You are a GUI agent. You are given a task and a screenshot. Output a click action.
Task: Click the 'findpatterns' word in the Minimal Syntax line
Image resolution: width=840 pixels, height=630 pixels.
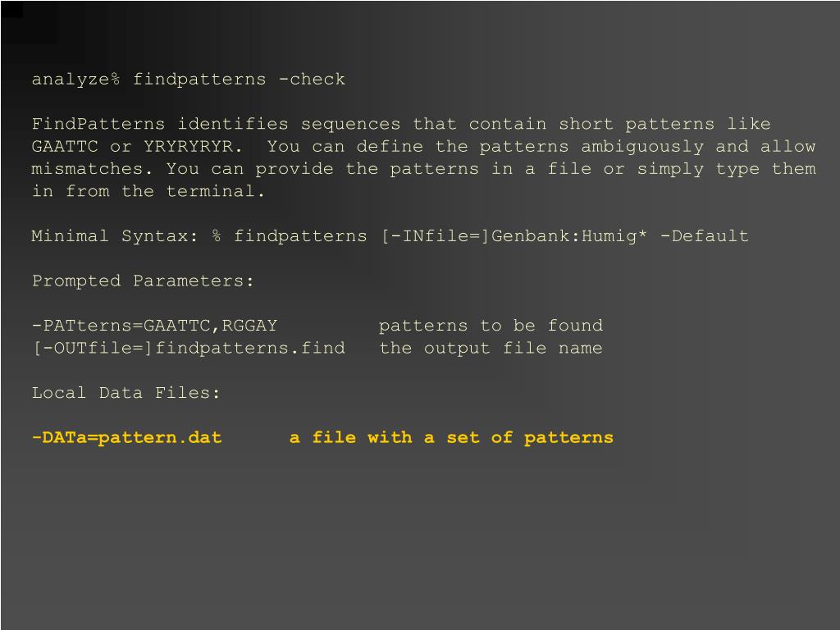coord(300,237)
